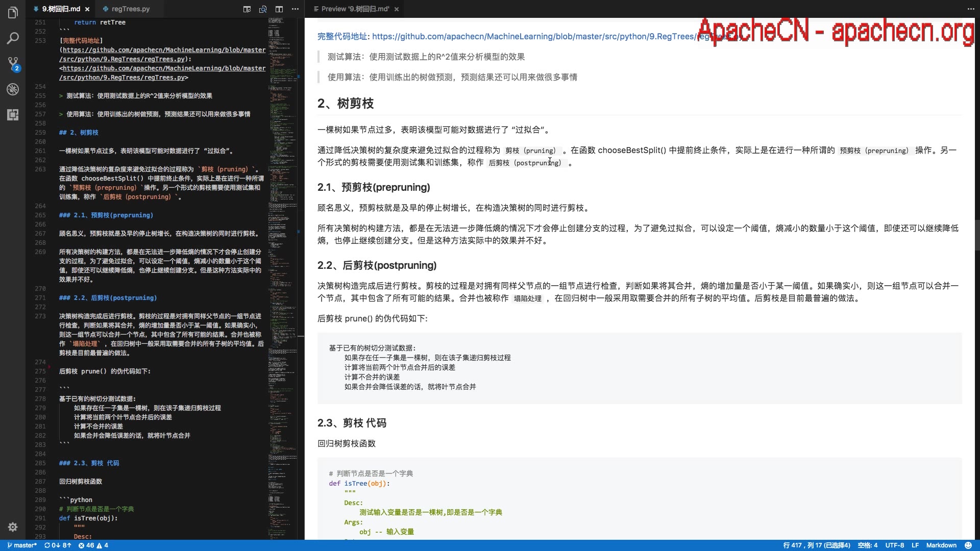The image size is (980, 551).
Task: Open the Extensions view in the activity bar
Action: [x=13, y=115]
